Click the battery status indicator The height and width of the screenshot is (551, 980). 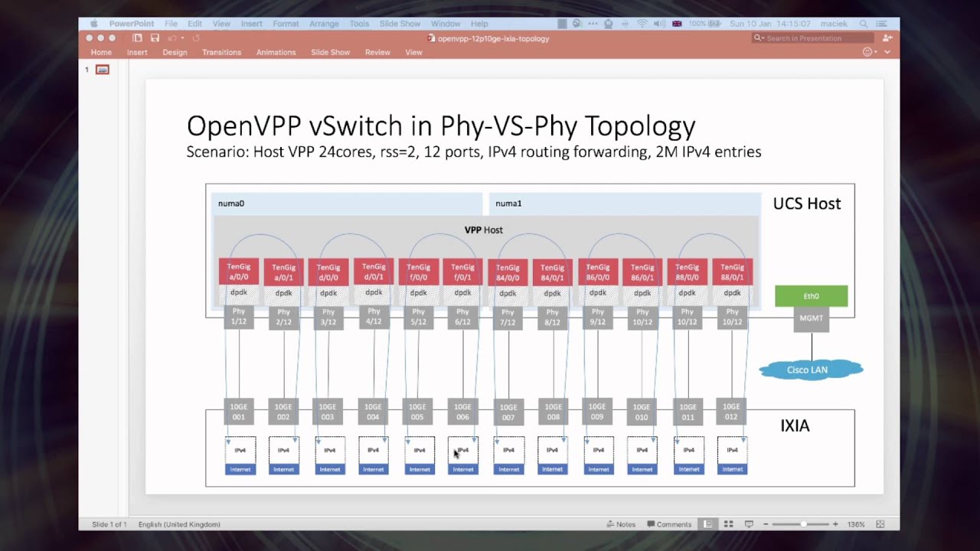point(707,24)
